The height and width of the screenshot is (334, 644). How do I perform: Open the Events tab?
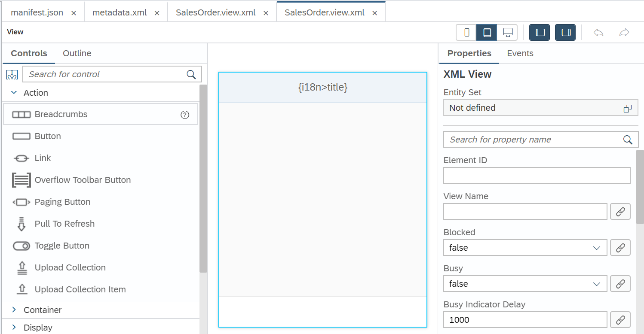click(x=520, y=53)
